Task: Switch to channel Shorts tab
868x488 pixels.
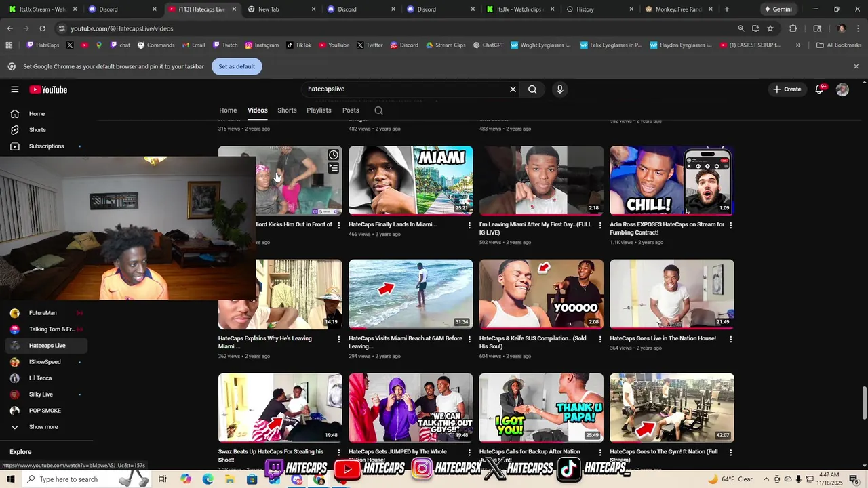Action: [287, 110]
